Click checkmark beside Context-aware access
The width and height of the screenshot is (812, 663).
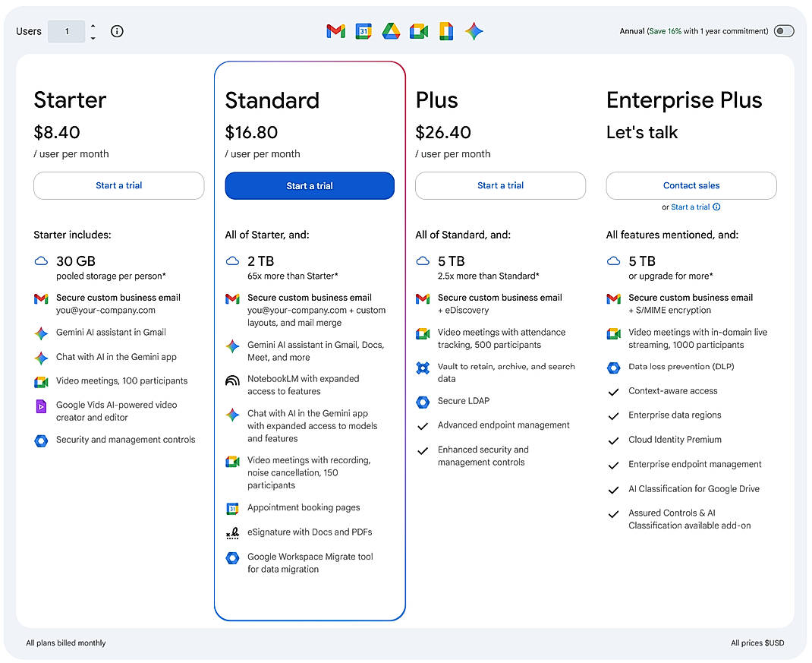click(x=614, y=392)
